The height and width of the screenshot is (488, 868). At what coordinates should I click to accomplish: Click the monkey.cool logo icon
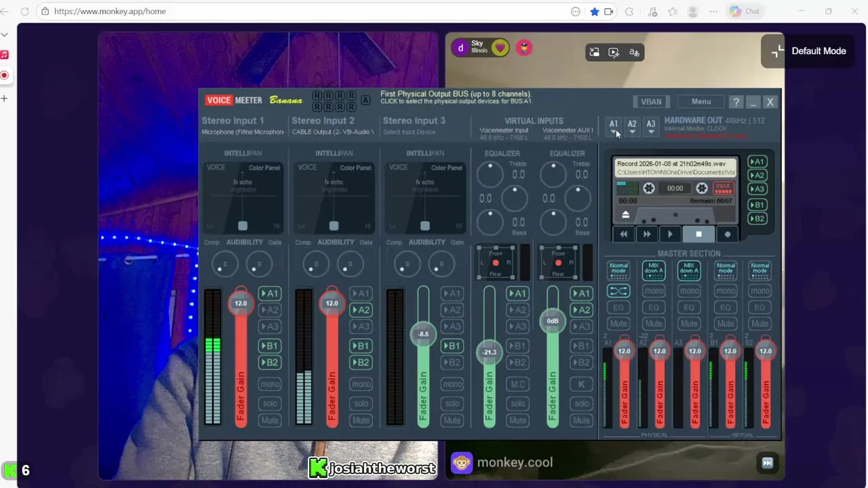pos(462,463)
